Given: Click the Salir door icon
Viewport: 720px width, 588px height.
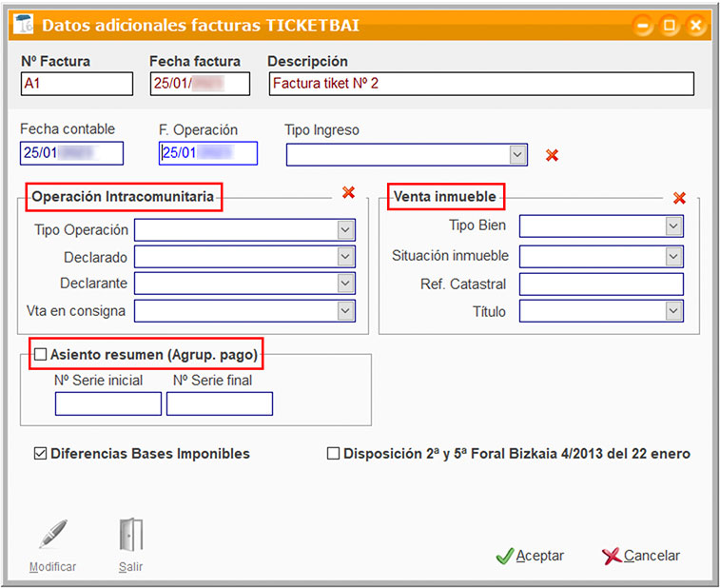Looking at the screenshot, I should (131, 535).
